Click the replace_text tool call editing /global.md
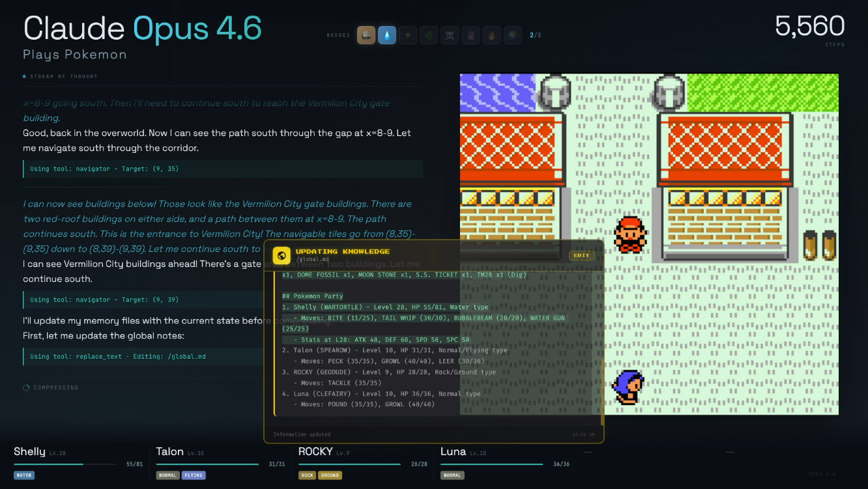868x489 pixels. tap(223, 357)
